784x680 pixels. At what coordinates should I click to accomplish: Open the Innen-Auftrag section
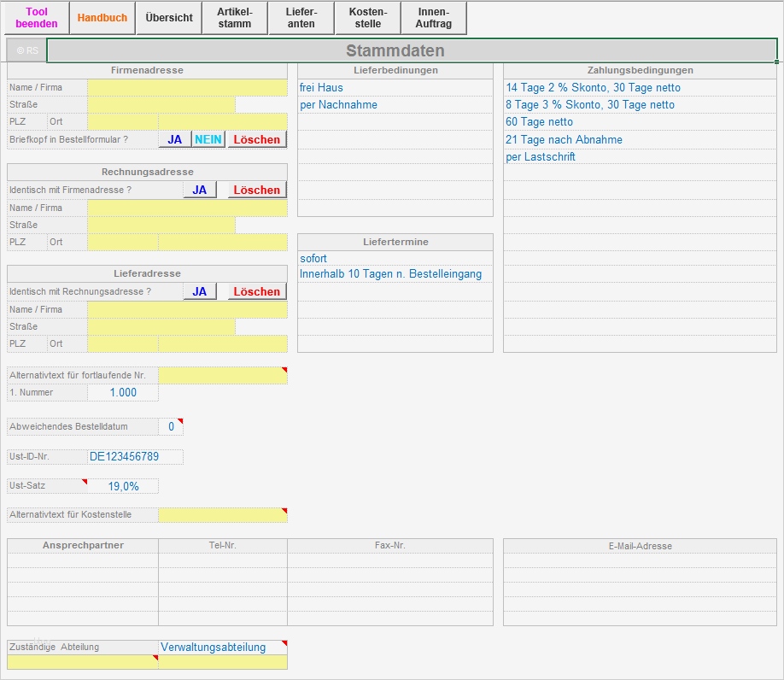[434, 17]
